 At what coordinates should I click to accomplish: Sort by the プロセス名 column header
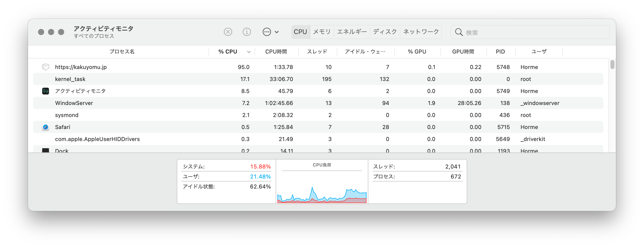pos(122,52)
